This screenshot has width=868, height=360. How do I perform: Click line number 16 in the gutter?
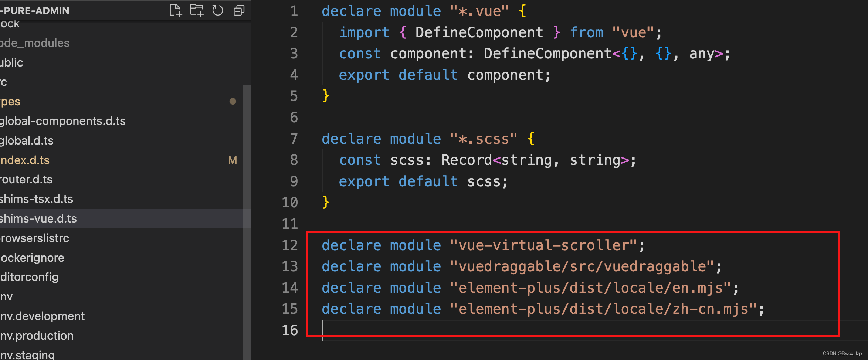pos(290,330)
